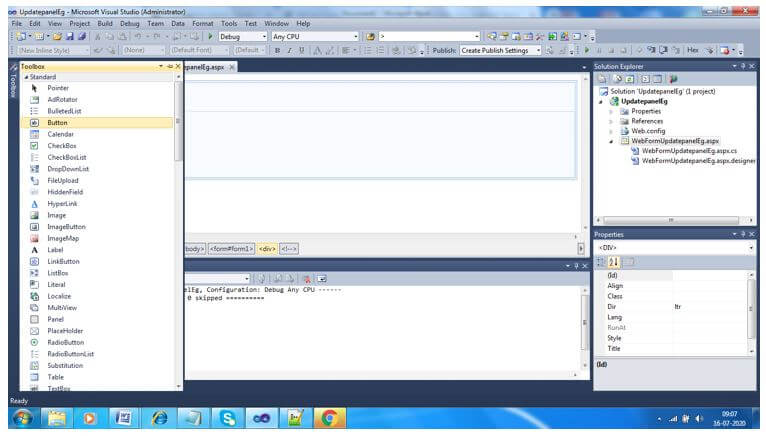
Task: Click the (Id) property row
Action: (x=672, y=276)
